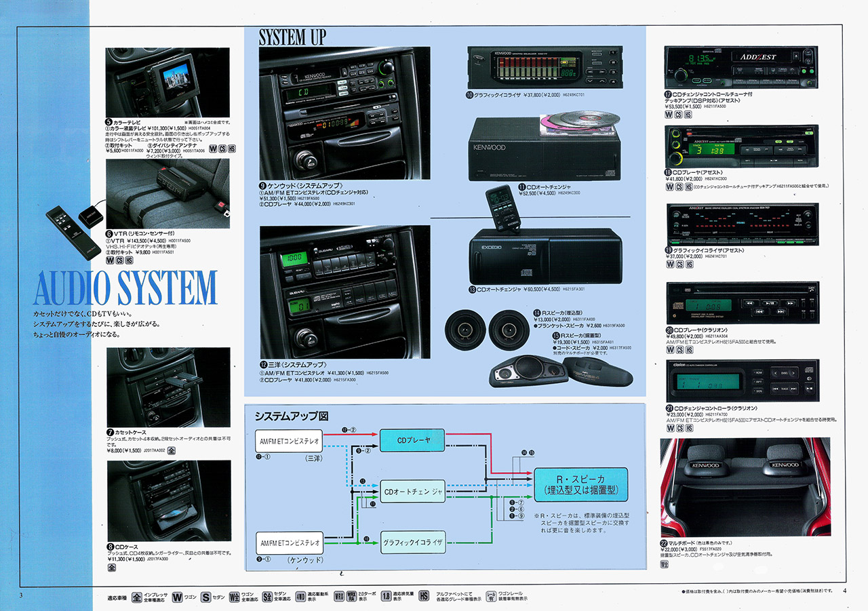The image size is (868, 611).
Task: Select the Clarion CD player photo
Action: tap(743, 302)
